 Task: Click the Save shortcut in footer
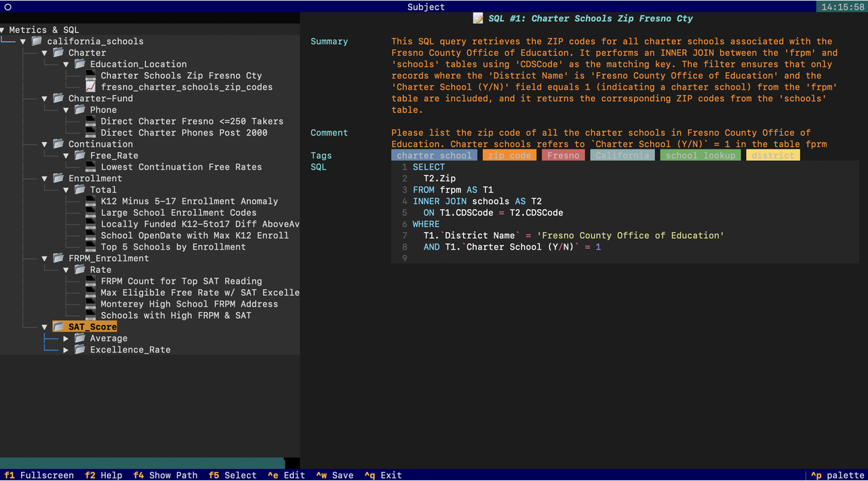[335, 475]
